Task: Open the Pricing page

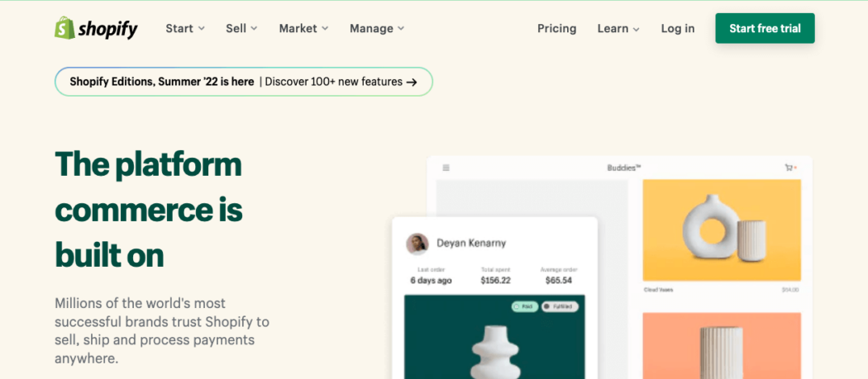Action: 557,28
